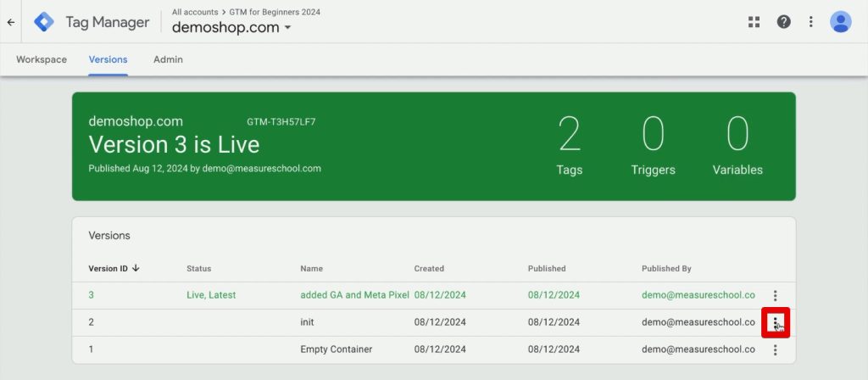
Task: Open the user account avatar
Action: [x=840, y=21]
